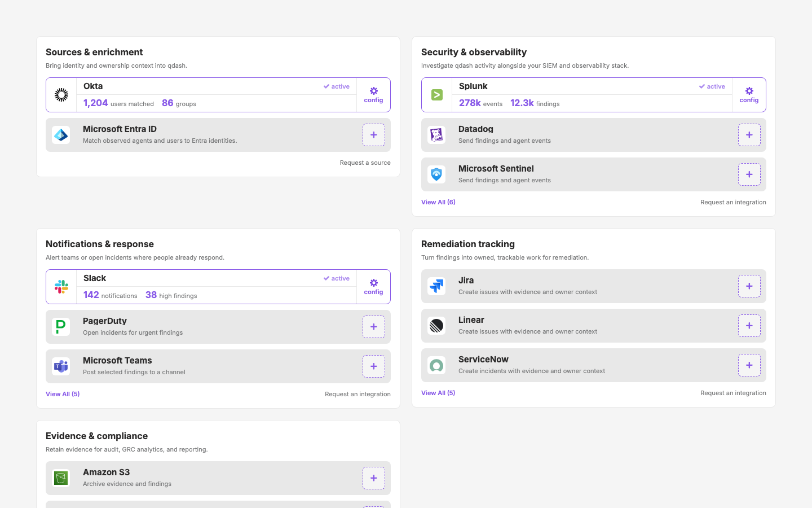
Task: Click the Datadog card title
Action: pyautogui.click(x=476, y=129)
